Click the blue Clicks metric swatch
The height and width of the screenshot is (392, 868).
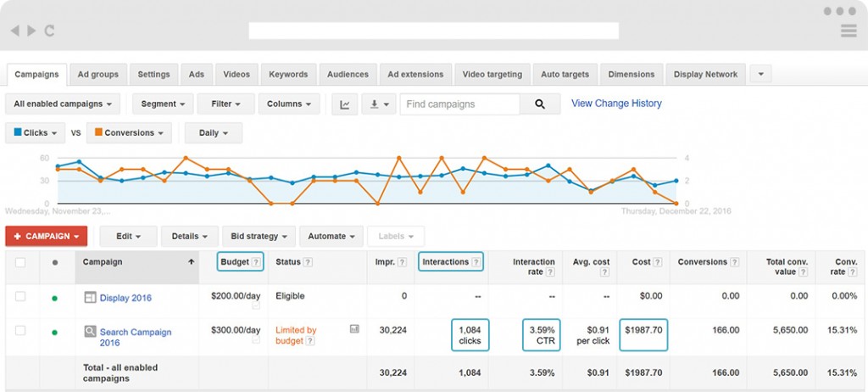pos(18,133)
